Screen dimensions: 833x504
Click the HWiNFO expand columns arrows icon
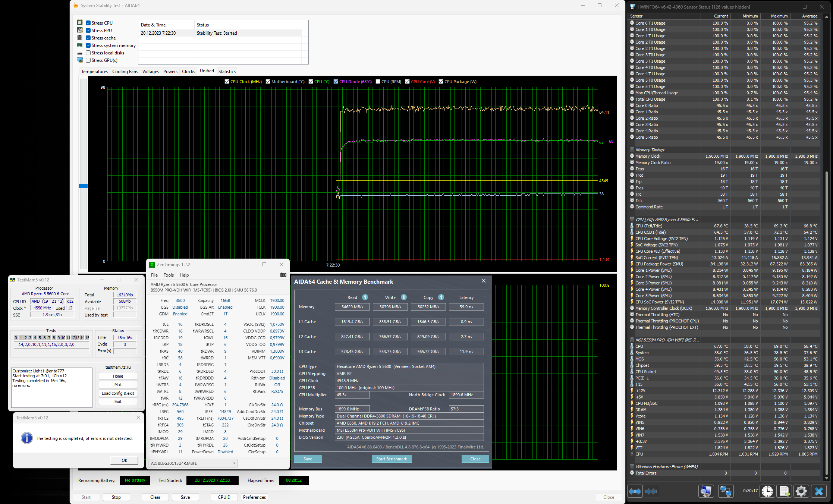pos(635,491)
